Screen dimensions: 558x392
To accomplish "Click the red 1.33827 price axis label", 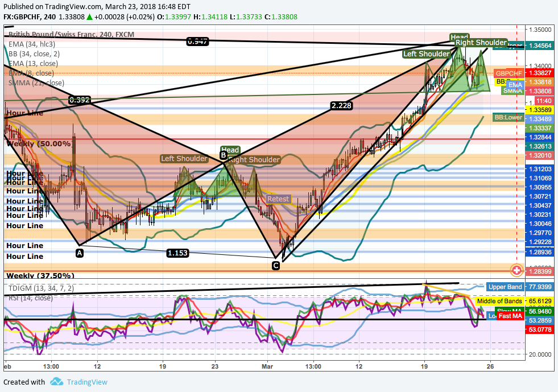I will (540, 73).
